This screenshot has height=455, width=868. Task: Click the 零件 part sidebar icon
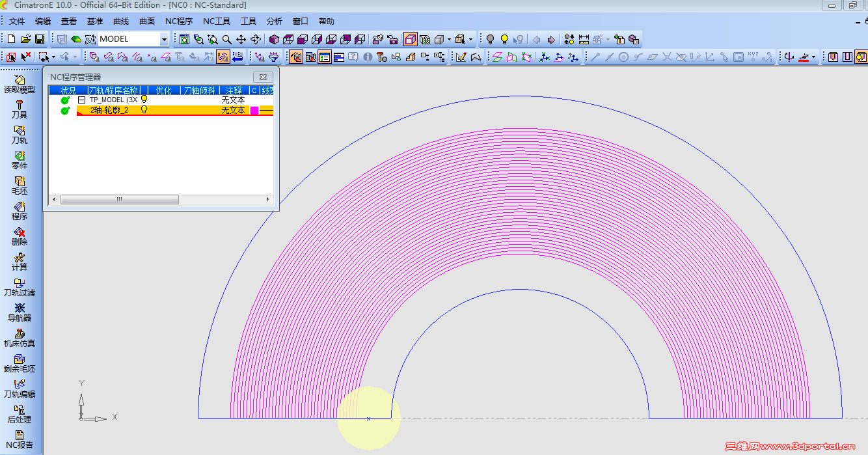click(20, 160)
